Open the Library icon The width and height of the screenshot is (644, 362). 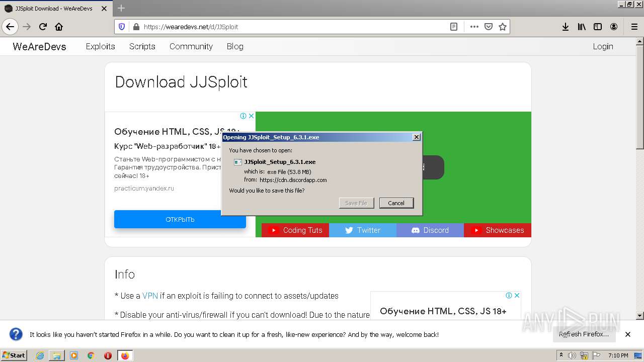tap(582, 27)
